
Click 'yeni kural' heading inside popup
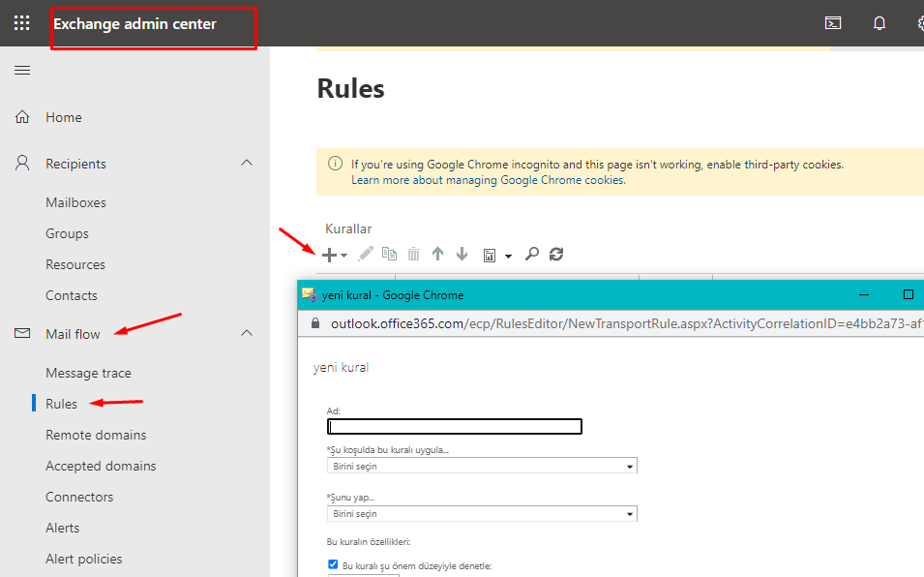[341, 367]
